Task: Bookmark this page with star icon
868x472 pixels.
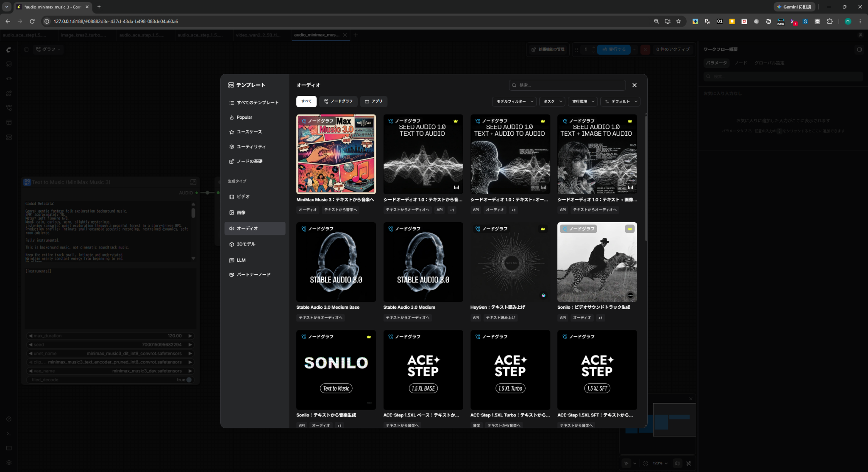Action: click(x=679, y=21)
